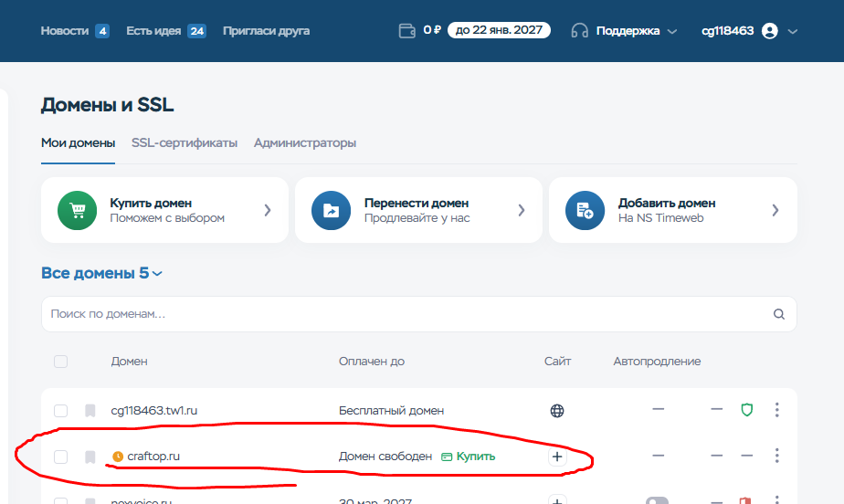Click the green shield icon in cg118463.tw1.ru row
This screenshot has height=504, width=844.
click(x=746, y=410)
